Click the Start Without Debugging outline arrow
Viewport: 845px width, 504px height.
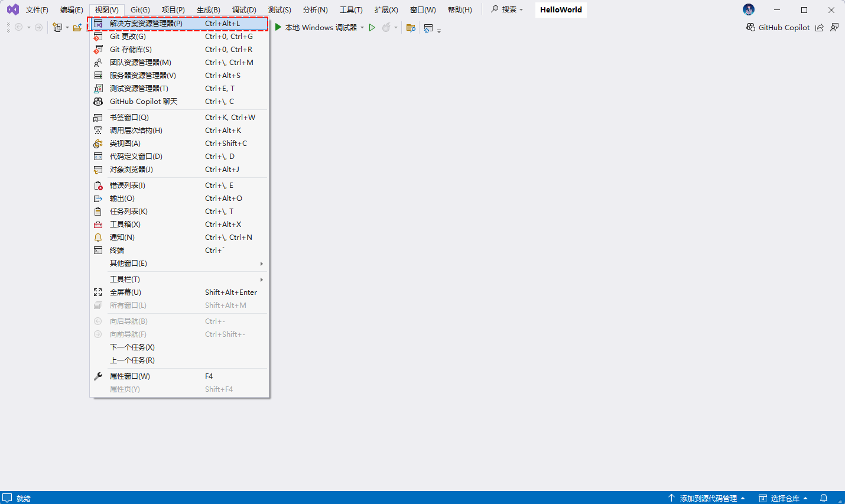coord(372,27)
